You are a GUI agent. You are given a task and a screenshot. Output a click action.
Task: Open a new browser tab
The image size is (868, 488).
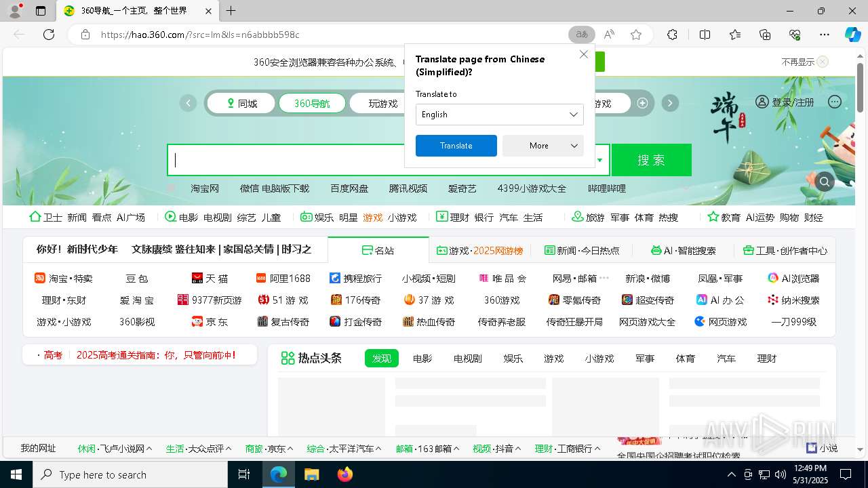231,11
